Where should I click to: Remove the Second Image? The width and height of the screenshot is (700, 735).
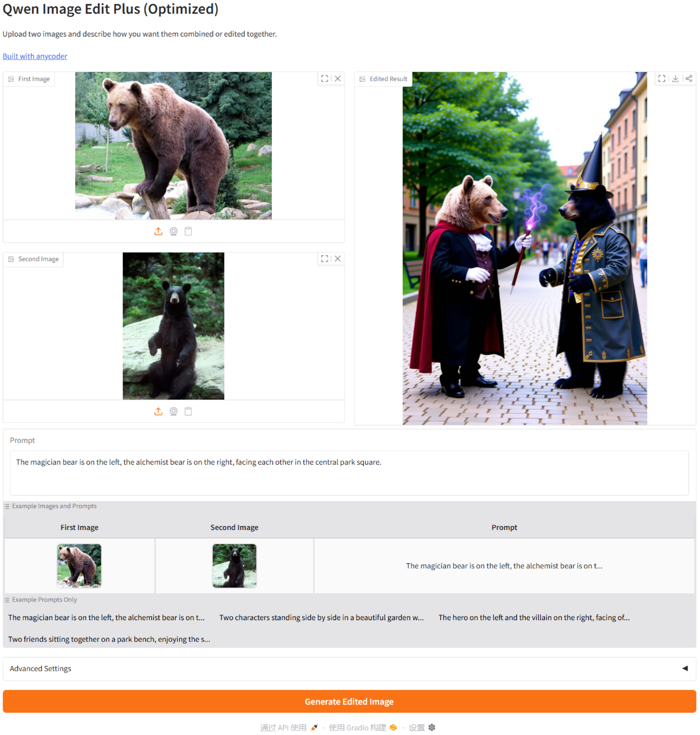click(x=338, y=259)
